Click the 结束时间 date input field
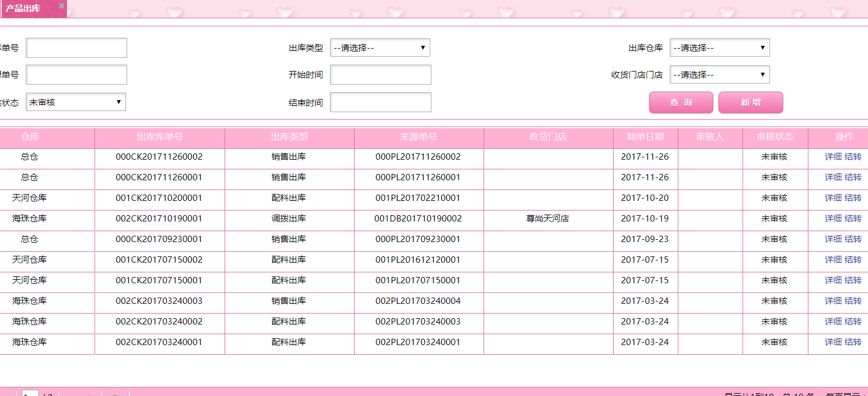The height and width of the screenshot is (396, 868). [380, 102]
